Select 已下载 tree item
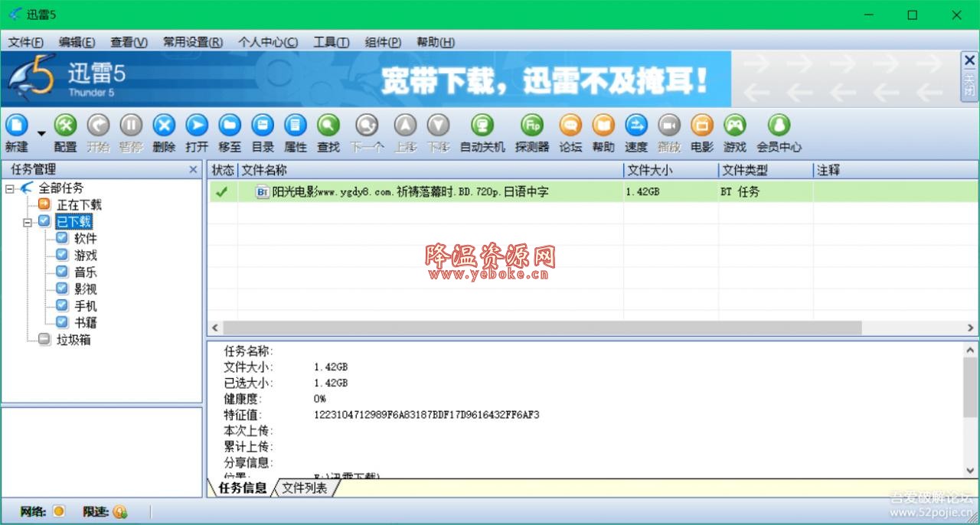 click(x=73, y=222)
